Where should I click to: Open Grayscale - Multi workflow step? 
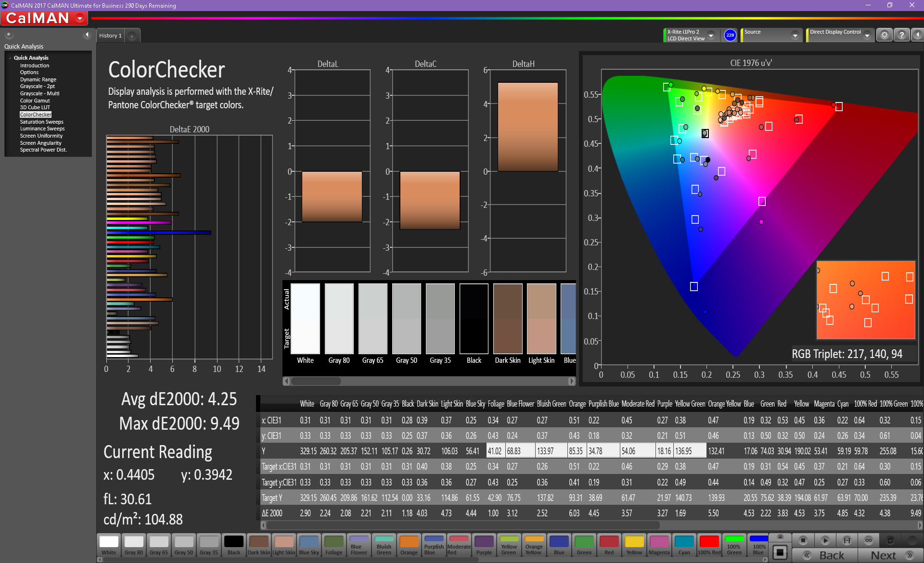pos(39,93)
